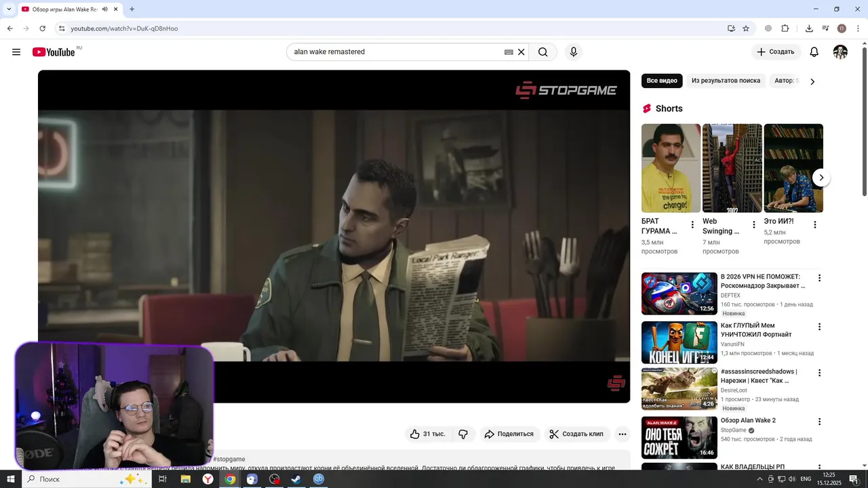The image size is (868, 488).
Task: Select the Автор filter chip
Action: tap(786, 81)
